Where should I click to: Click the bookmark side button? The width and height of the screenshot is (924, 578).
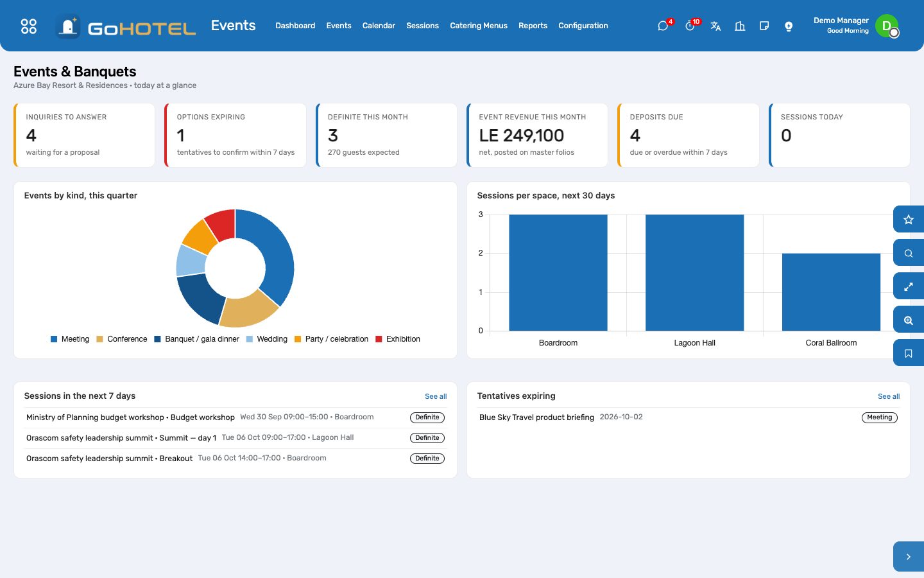pyautogui.click(x=909, y=353)
